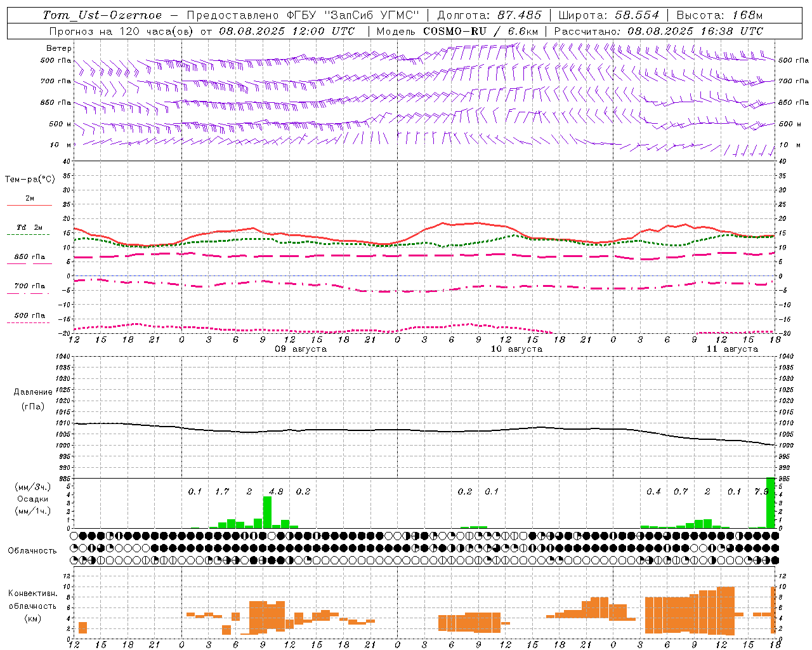Viewport: 812px width, 650px height.
Task: Click the forecast line Прогноз на 120 часа(ов)
Action: point(121,31)
